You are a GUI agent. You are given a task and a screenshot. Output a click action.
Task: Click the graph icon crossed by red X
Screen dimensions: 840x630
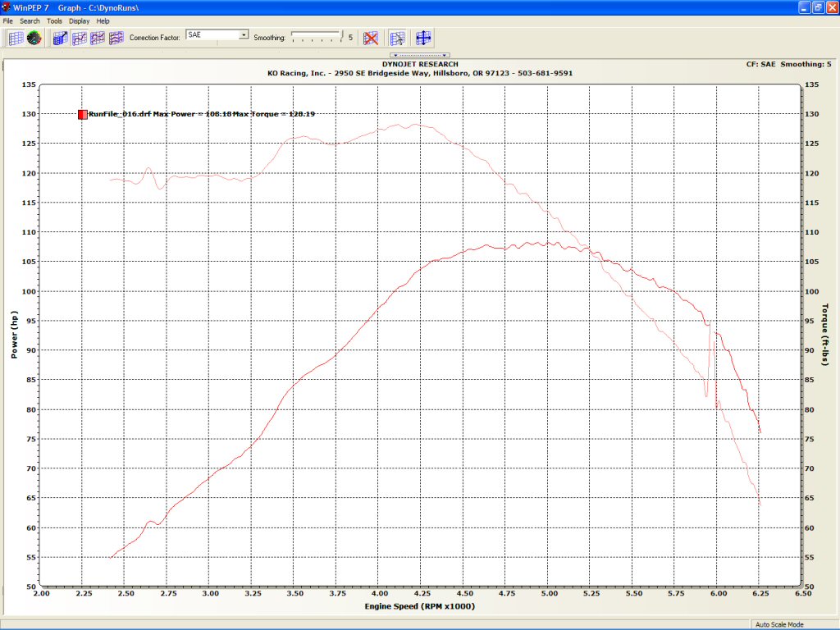(x=371, y=38)
